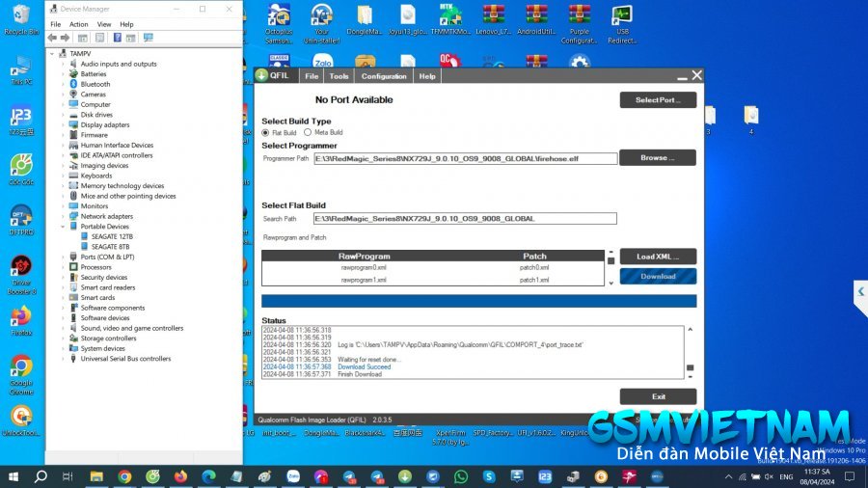Select patch1.xml cell

point(534,280)
